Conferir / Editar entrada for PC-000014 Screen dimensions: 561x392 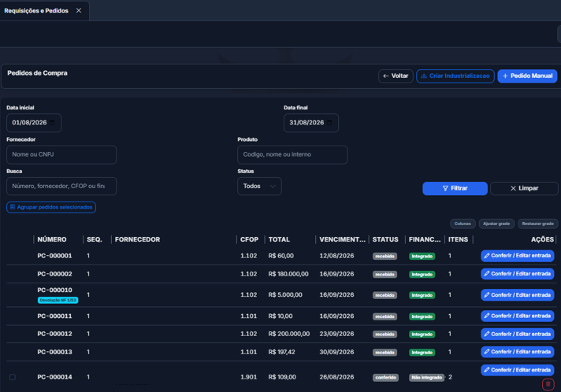tap(518, 370)
